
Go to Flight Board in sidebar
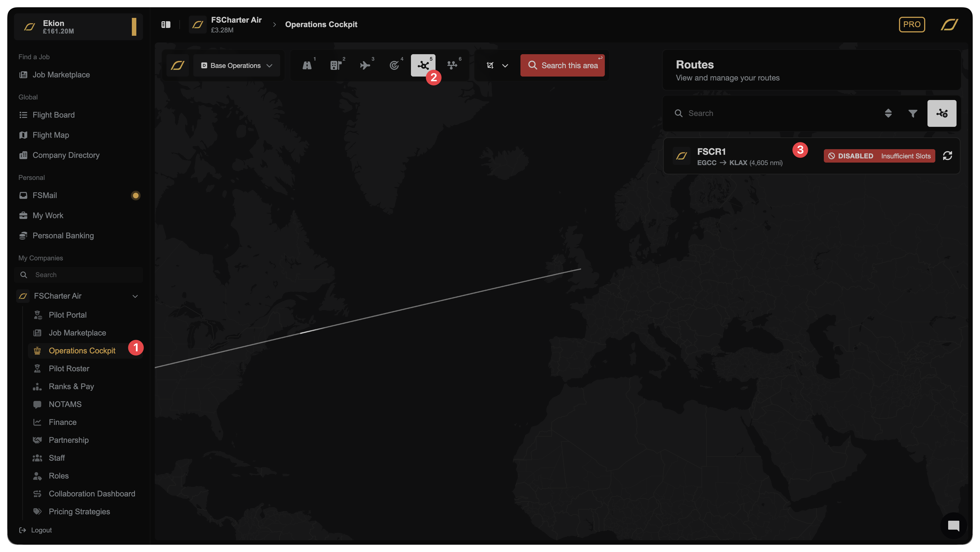[54, 115]
